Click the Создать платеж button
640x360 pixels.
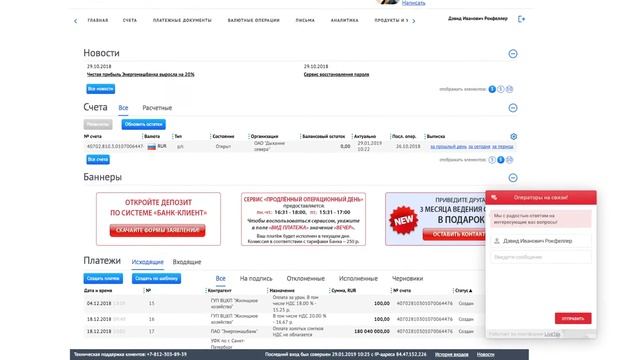click(103, 278)
